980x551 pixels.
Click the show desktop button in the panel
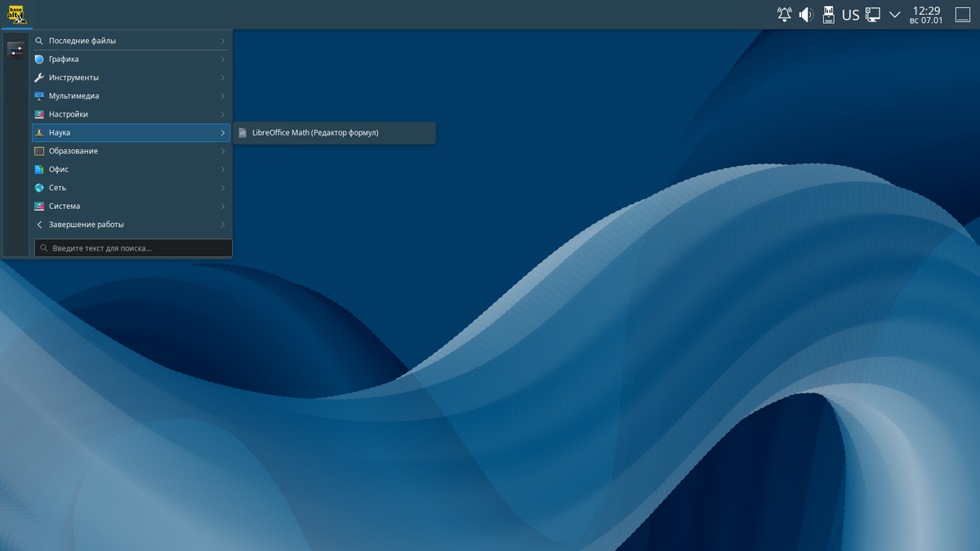[962, 15]
